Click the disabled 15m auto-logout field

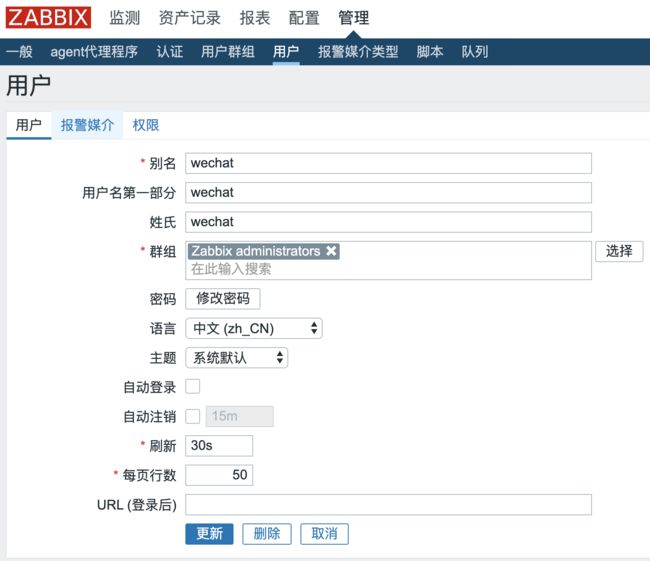(x=240, y=416)
